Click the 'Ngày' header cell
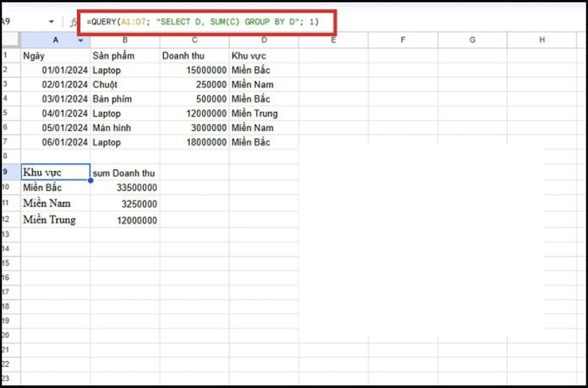588x388 pixels. 55,56
